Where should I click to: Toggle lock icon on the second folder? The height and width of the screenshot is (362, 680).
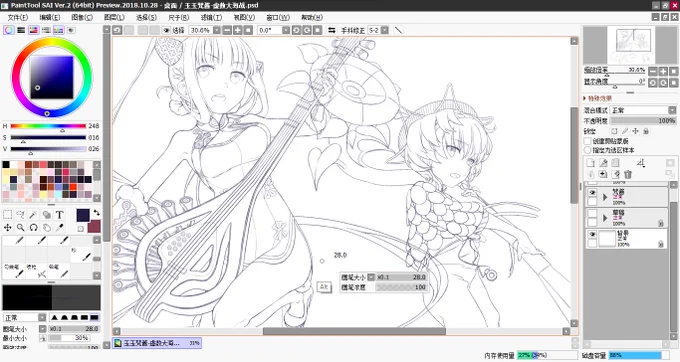tap(660, 223)
